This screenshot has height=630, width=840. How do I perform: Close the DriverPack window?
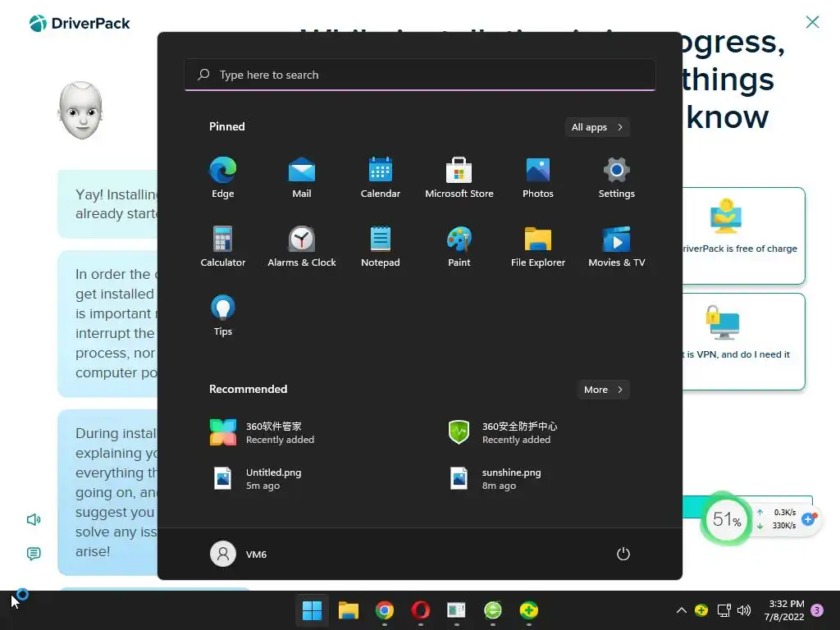(x=812, y=22)
